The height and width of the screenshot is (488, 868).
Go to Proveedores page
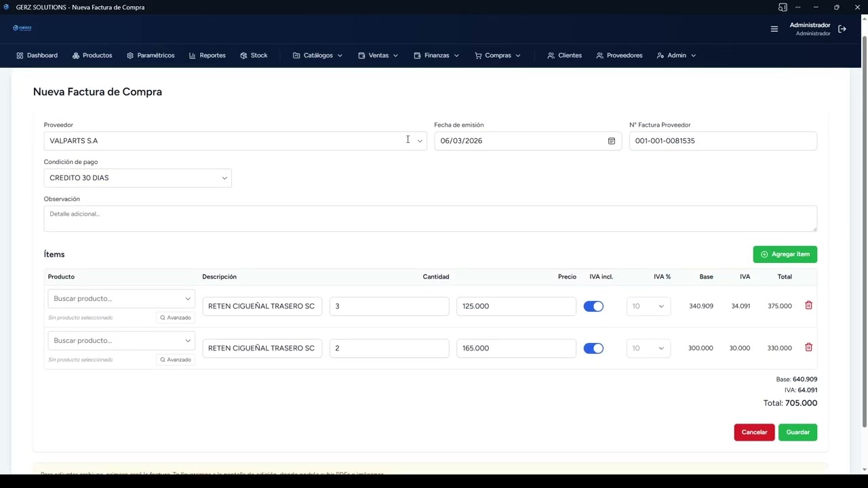[619, 56]
